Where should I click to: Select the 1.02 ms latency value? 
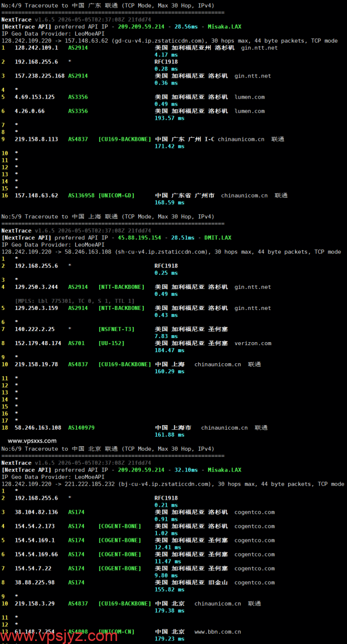point(166,534)
